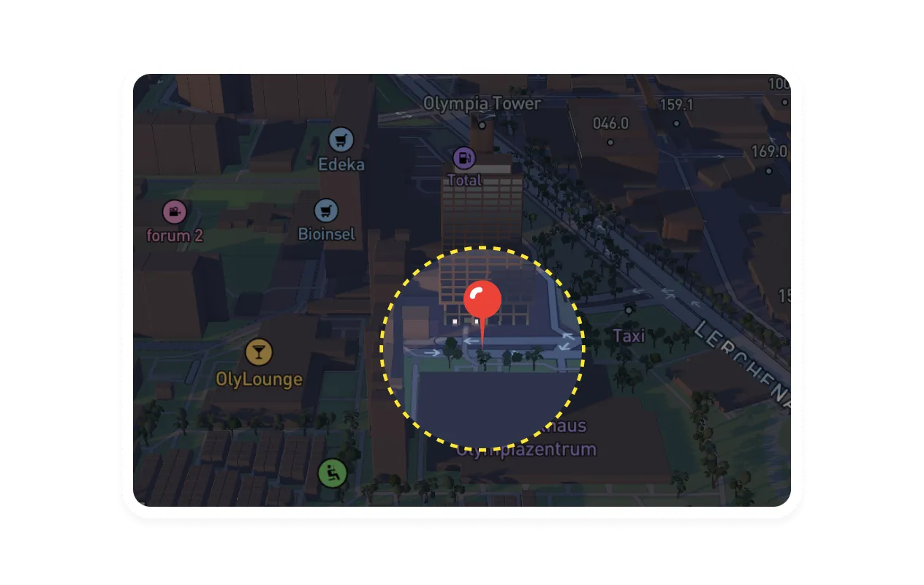Select the 169.0 elevation label
Image resolution: width=924 pixels, height=585 pixels.
[769, 151]
